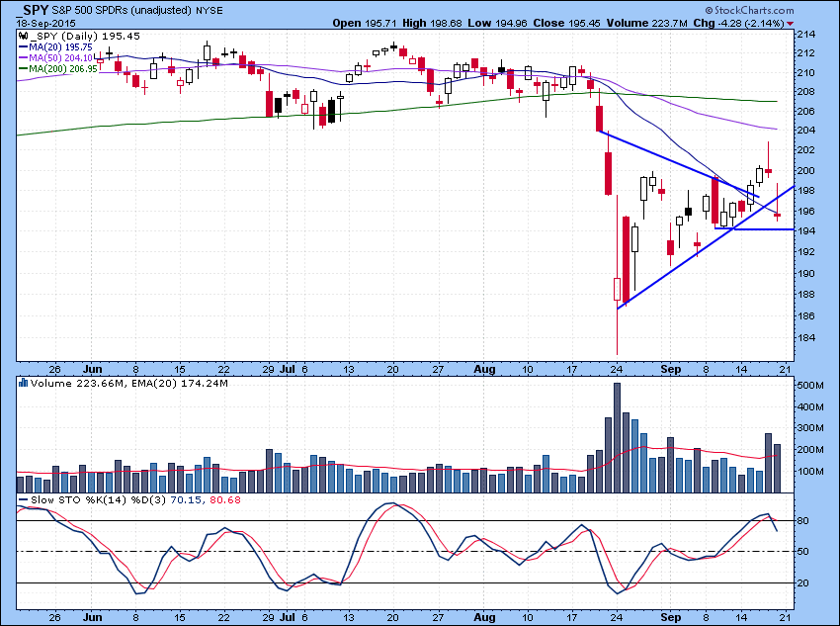Viewport: 840px width, 626px height.
Task: Click 'Chg -4.28 (-2.14%)' text
Action: pyautogui.click(x=739, y=23)
